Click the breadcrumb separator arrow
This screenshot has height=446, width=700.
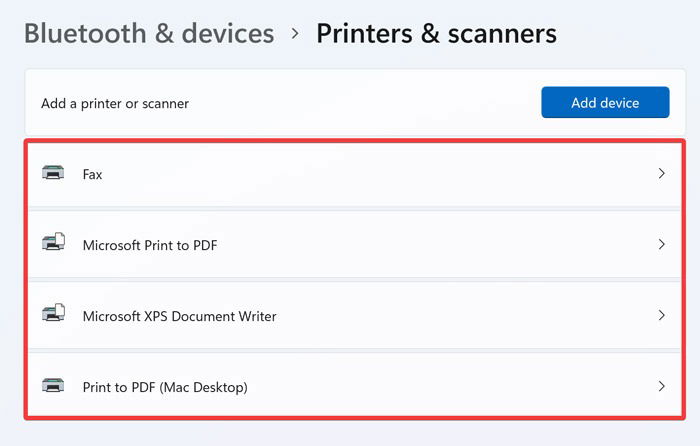click(295, 33)
